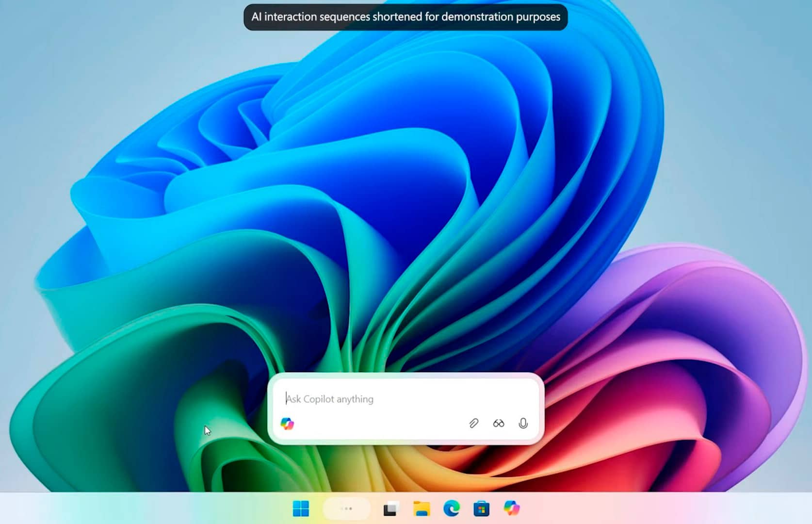Open the Windows Start menu
The width and height of the screenshot is (812, 524).
301,508
